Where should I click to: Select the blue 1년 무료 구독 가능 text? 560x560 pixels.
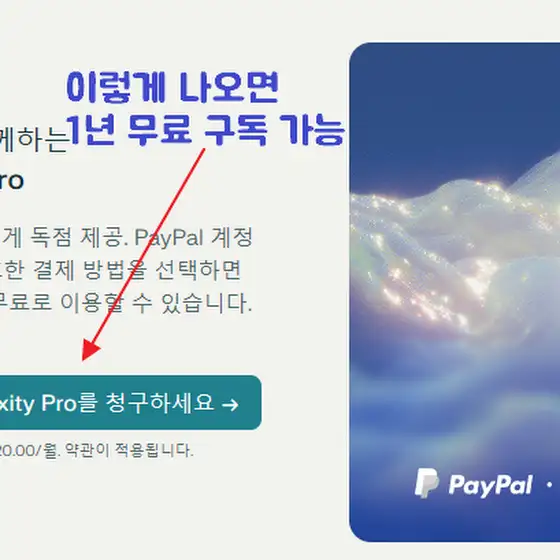[206, 129]
